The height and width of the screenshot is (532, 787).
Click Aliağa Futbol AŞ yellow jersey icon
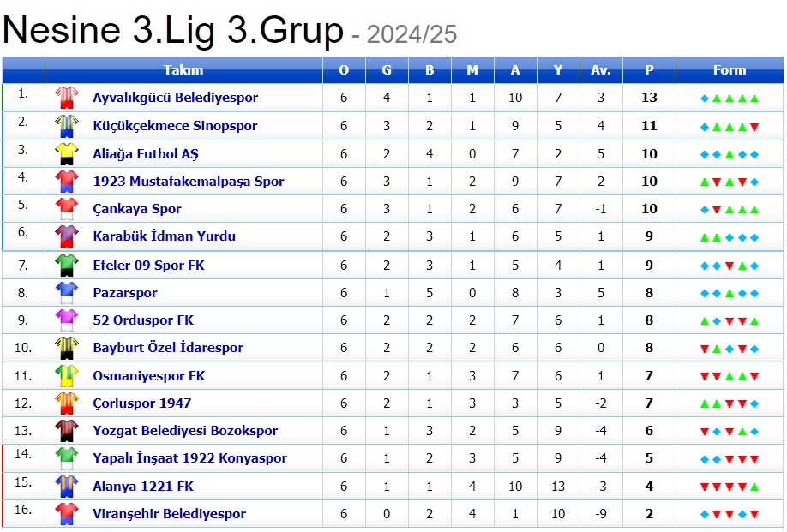coord(66,154)
